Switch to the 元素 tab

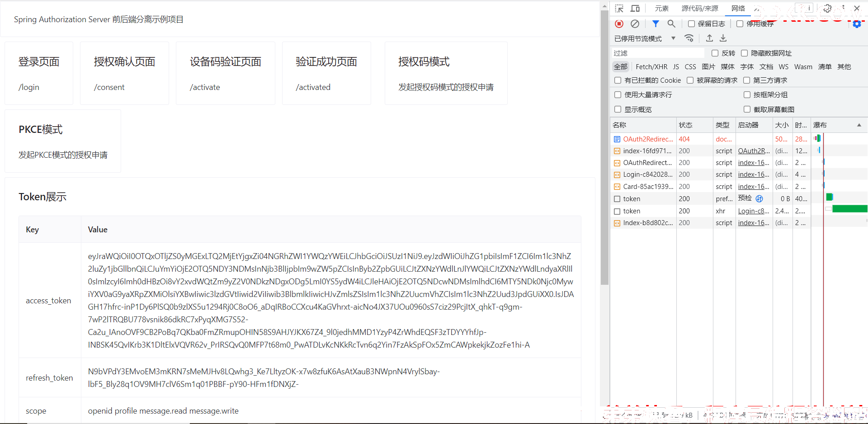coord(661,9)
